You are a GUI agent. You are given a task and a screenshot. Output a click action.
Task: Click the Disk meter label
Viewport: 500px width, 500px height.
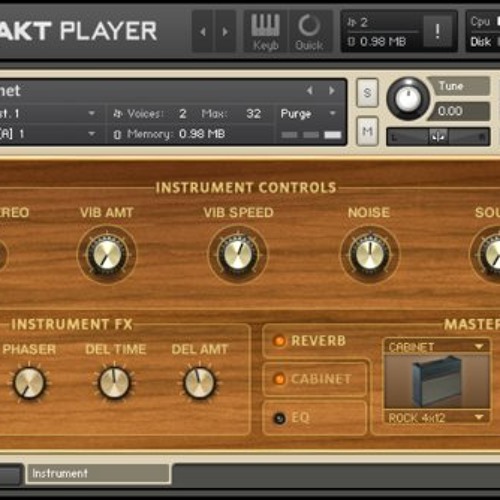480,42
